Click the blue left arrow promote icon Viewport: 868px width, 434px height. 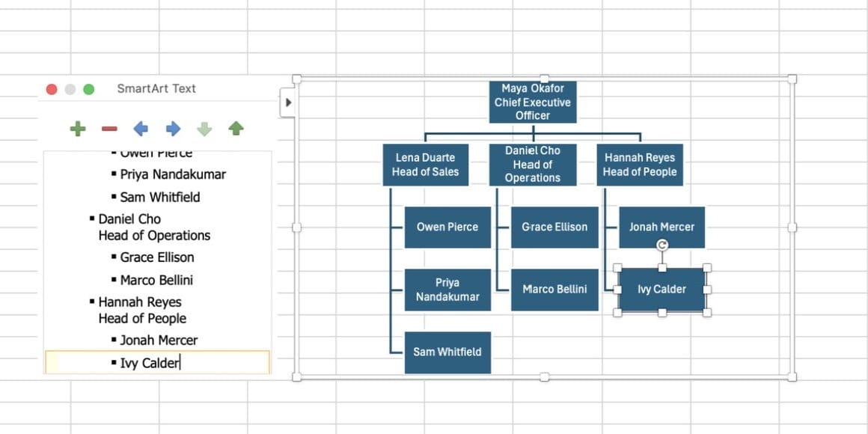141,129
